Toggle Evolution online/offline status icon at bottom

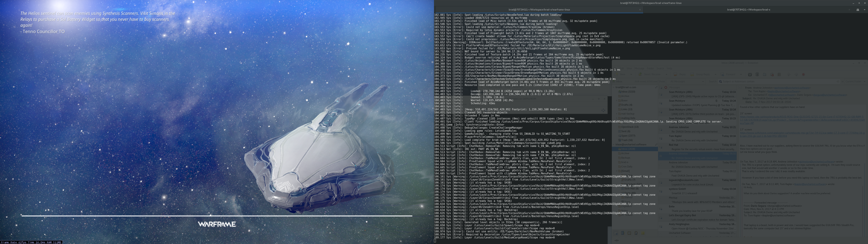click(x=617, y=241)
